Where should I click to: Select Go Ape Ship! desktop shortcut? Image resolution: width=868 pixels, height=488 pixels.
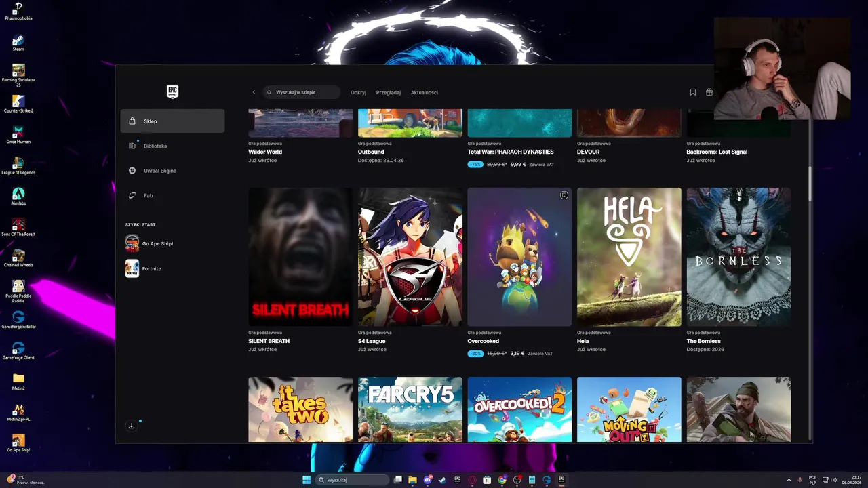tap(18, 443)
